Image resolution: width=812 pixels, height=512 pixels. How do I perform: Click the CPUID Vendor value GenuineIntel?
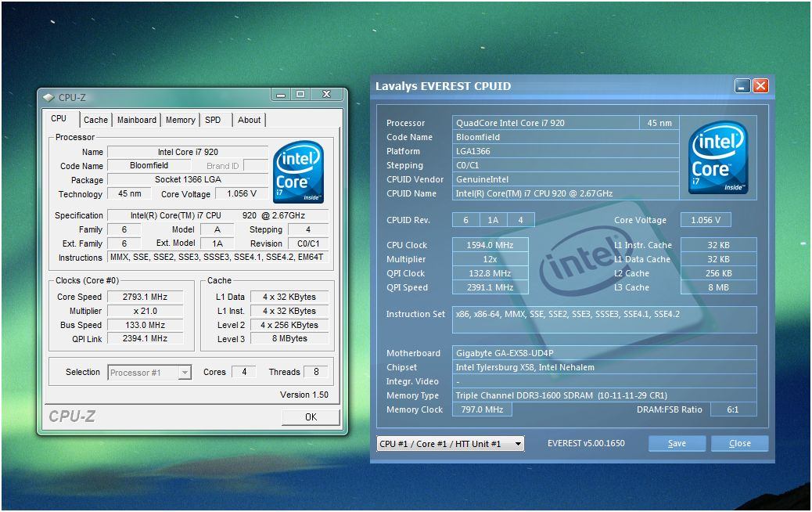click(x=565, y=179)
